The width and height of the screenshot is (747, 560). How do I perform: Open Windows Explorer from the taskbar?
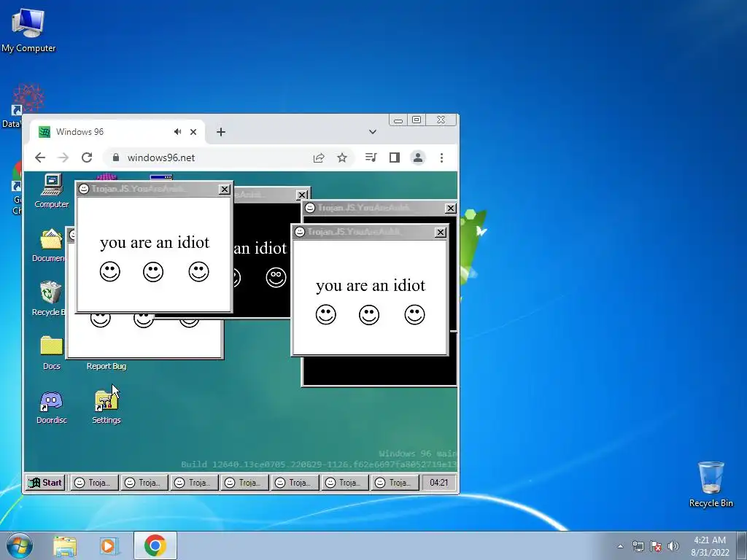point(65,545)
